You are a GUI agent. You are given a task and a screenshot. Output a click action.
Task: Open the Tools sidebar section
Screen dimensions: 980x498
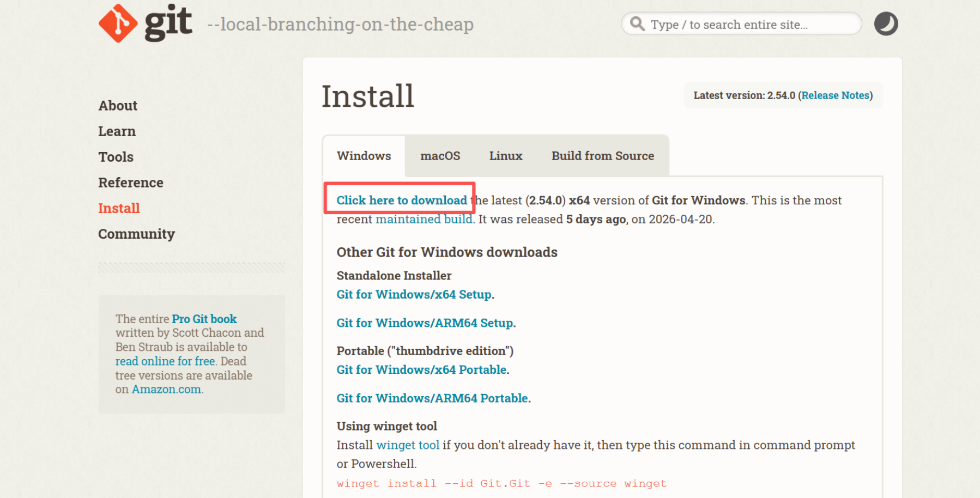click(116, 157)
